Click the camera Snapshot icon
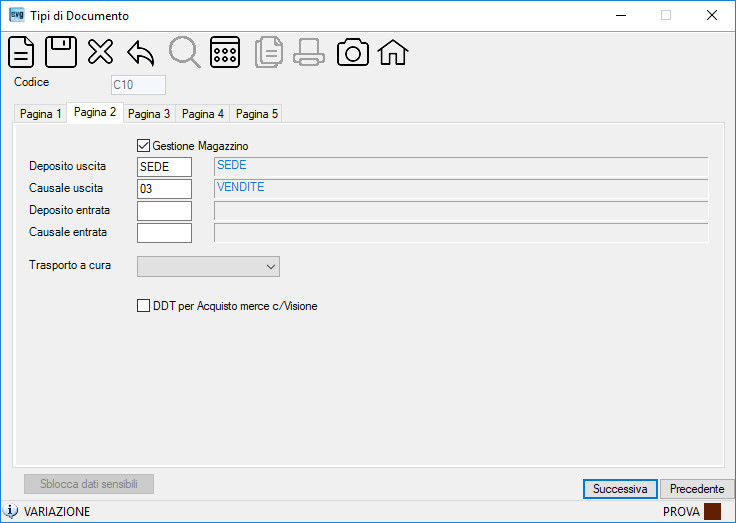Screen dimensions: 736x523 353,52
